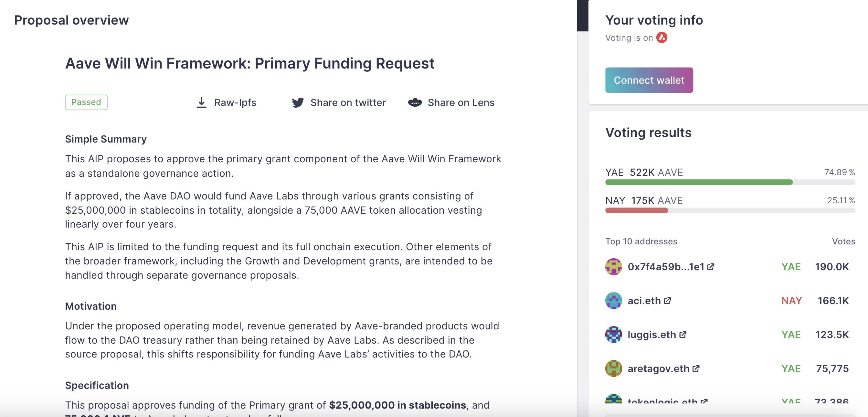Click the Share on twitter link
Image resolution: width=868 pixels, height=417 pixels.
pyautogui.click(x=348, y=102)
